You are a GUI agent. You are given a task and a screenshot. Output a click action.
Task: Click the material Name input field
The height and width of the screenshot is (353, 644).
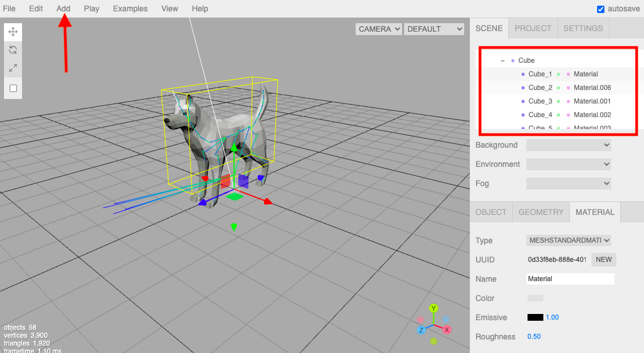[570, 279]
